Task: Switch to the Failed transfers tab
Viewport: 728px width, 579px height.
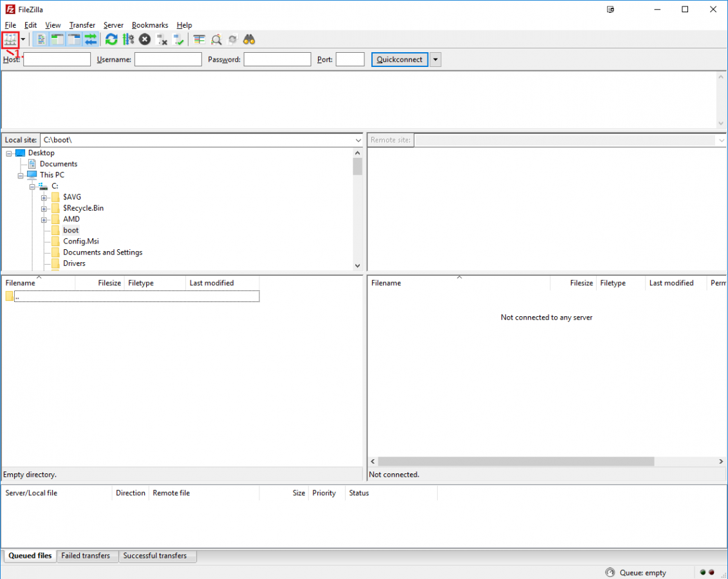Action: (86, 556)
